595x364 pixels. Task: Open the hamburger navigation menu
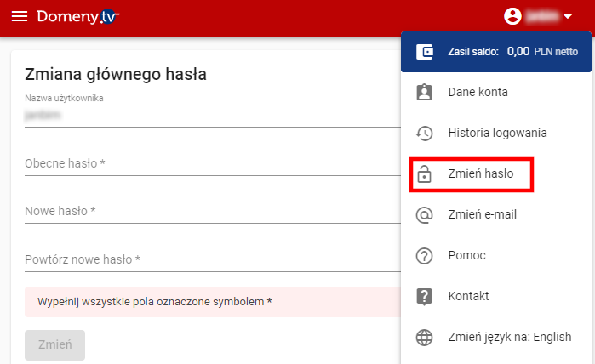(x=19, y=17)
